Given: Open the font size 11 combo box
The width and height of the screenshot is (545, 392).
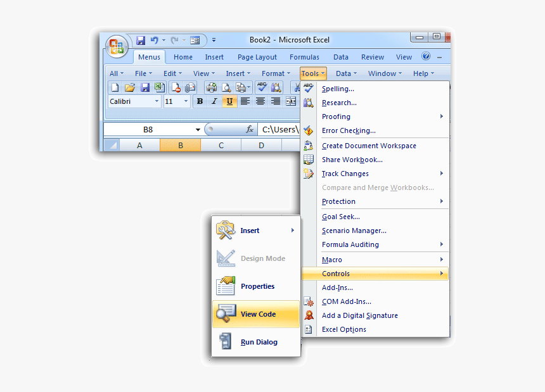Looking at the screenshot, I should tap(177, 101).
